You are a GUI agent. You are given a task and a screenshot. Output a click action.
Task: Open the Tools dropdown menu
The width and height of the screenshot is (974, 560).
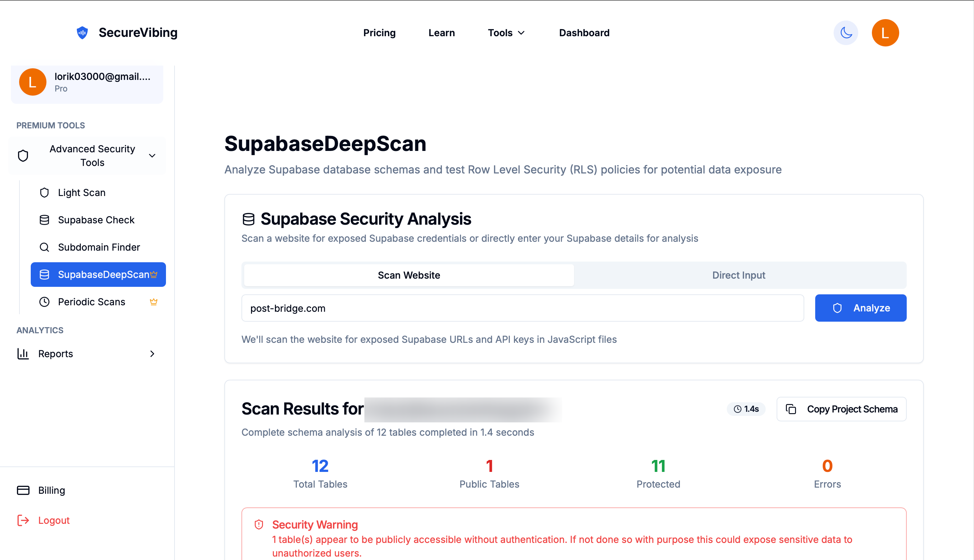pyautogui.click(x=505, y=33)
